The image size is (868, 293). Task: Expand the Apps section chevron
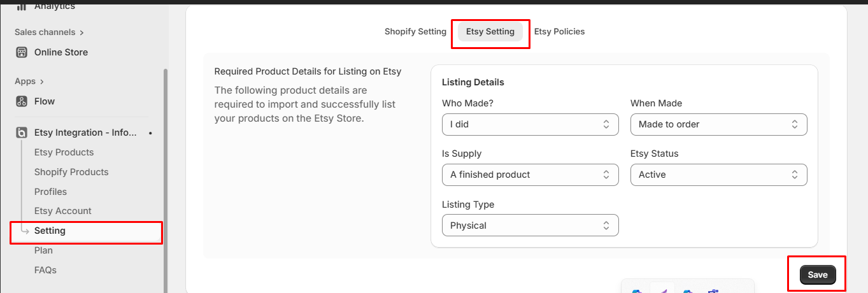42,82
